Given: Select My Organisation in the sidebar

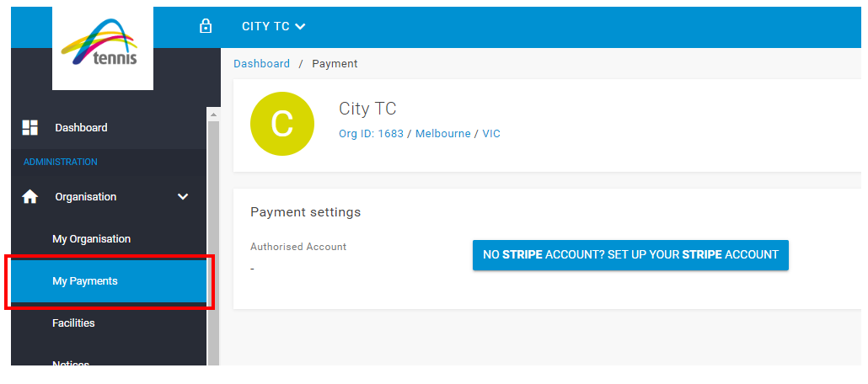Looking at the screenshot, I should [x=91, y=239].
